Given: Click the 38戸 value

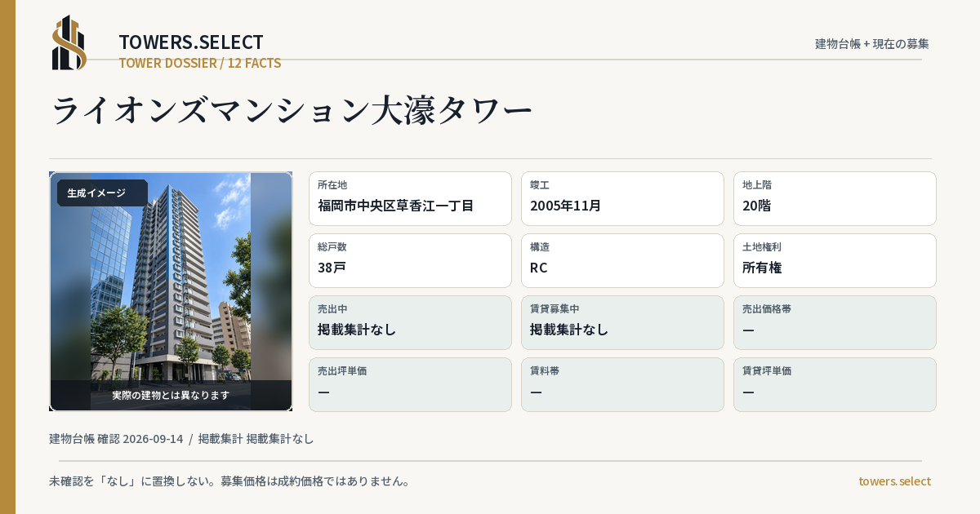Looking at the screenshot, I should pyautogui.click(x=332, y=268).
